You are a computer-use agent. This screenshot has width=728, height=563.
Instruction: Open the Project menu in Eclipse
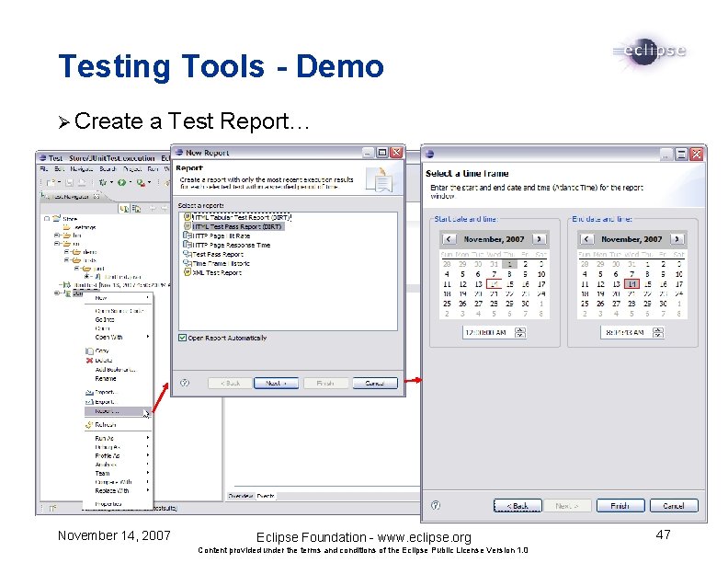[132, 168]
